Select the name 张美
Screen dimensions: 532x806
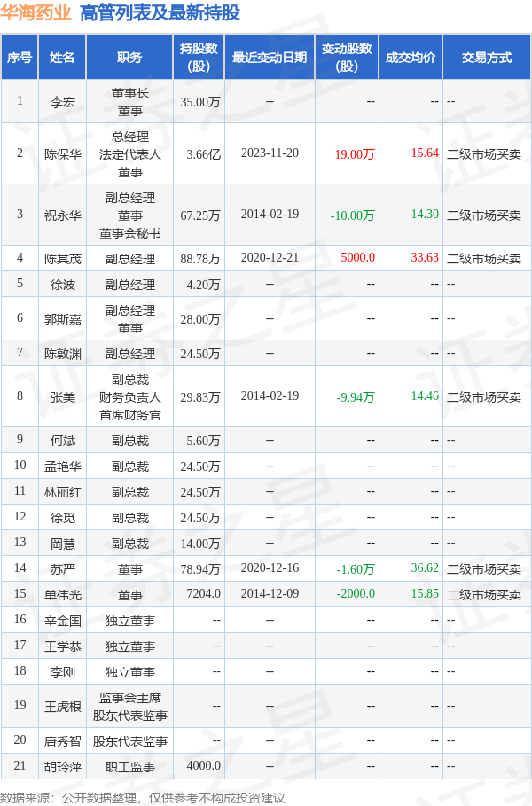[63, 397]
